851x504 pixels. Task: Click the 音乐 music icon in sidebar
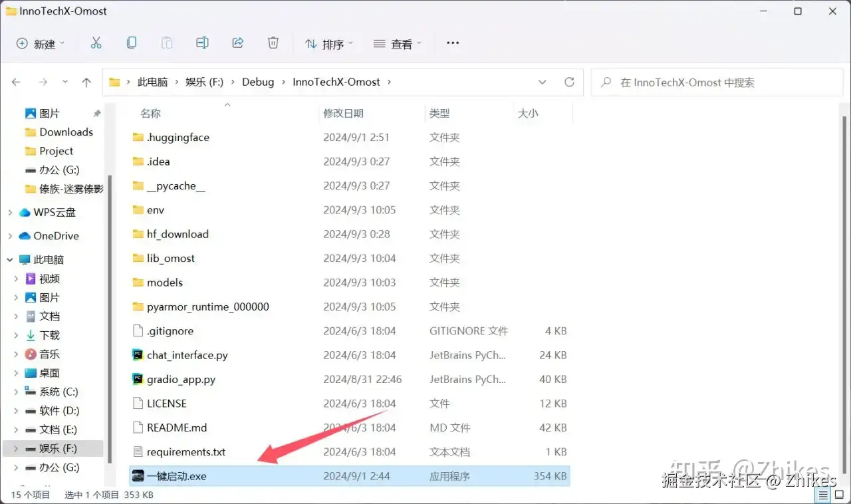pos(31,354)
